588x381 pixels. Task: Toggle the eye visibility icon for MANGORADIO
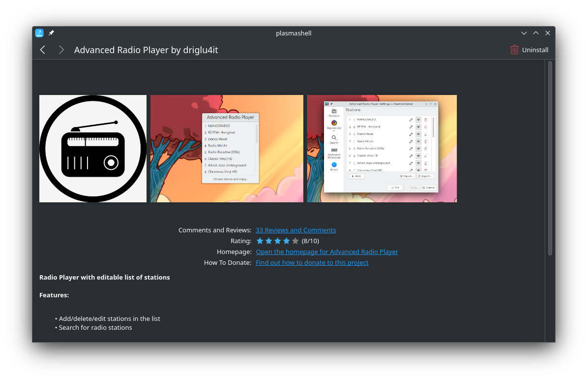418,120
